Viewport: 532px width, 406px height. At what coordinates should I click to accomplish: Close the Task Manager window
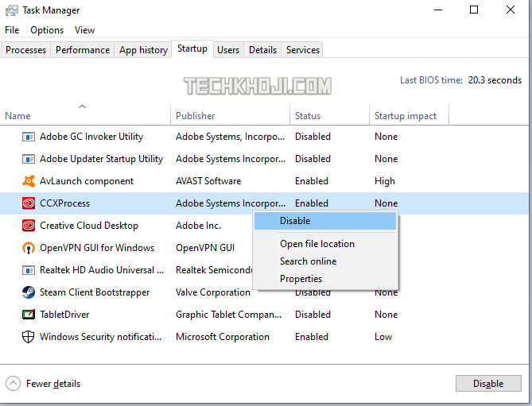(x=511, y=10)
